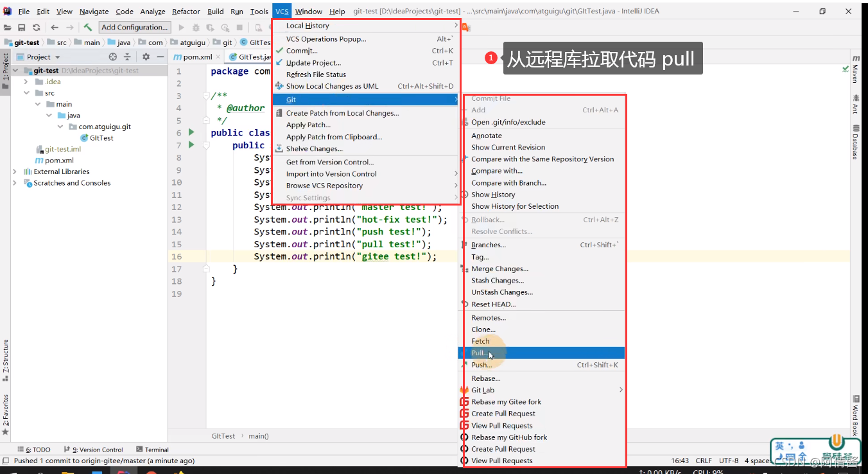
Task: Click run gutter arrow beside line 6
Action: (x=191, y=132)
